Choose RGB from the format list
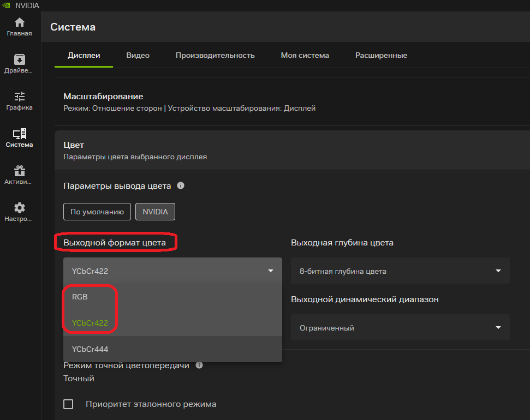530x420 pixels. pos(172,297)
